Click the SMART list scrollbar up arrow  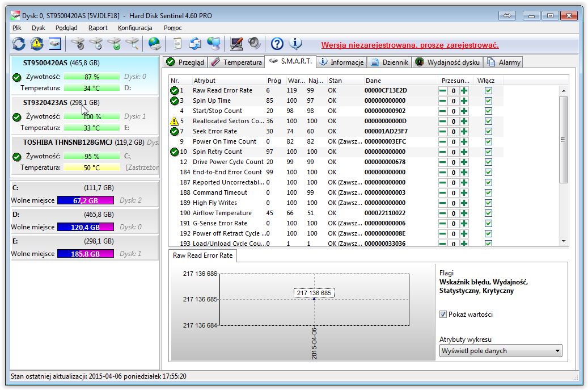(564, 91)
